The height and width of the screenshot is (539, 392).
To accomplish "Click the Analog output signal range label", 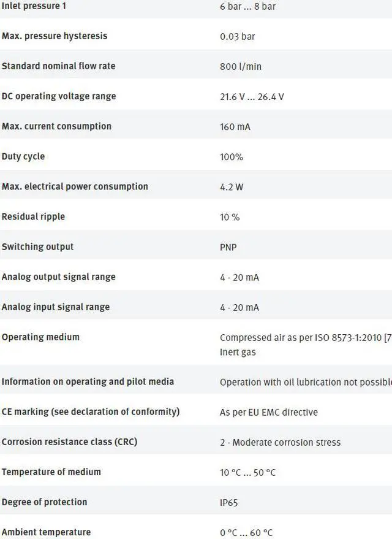I will [58, 277].
